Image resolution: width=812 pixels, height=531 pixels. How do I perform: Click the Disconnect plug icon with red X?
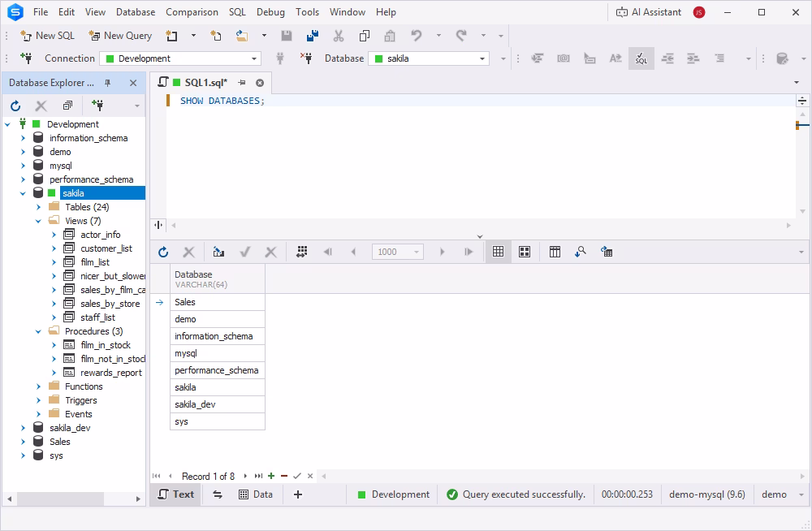pyautogui.click(x=306, y=58)
